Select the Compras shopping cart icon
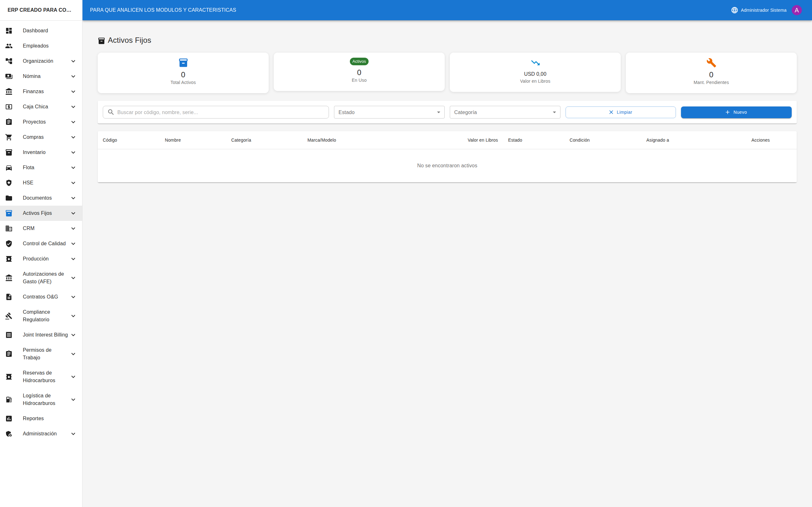 click(x=9, y=137)
